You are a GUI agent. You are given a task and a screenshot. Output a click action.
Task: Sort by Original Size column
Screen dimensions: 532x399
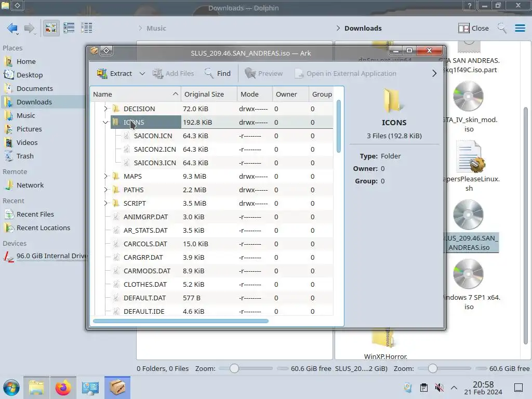(209, 95)
